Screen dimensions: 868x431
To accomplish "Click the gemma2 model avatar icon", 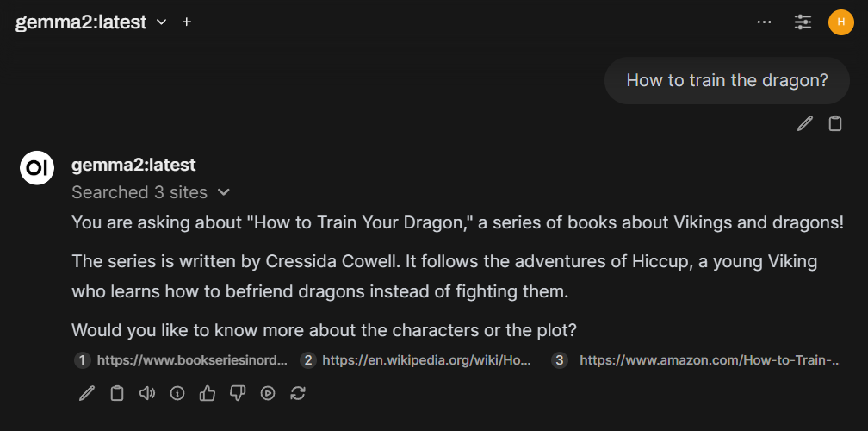I will (37, 166).
